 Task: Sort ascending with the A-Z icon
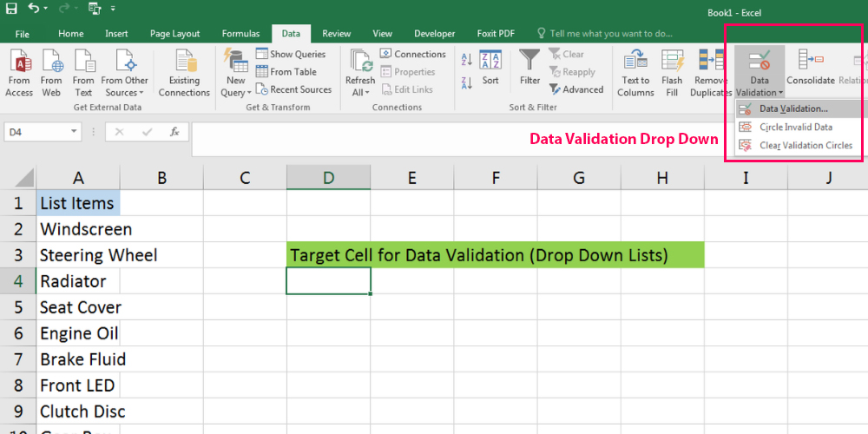click(x=467, y=59)
